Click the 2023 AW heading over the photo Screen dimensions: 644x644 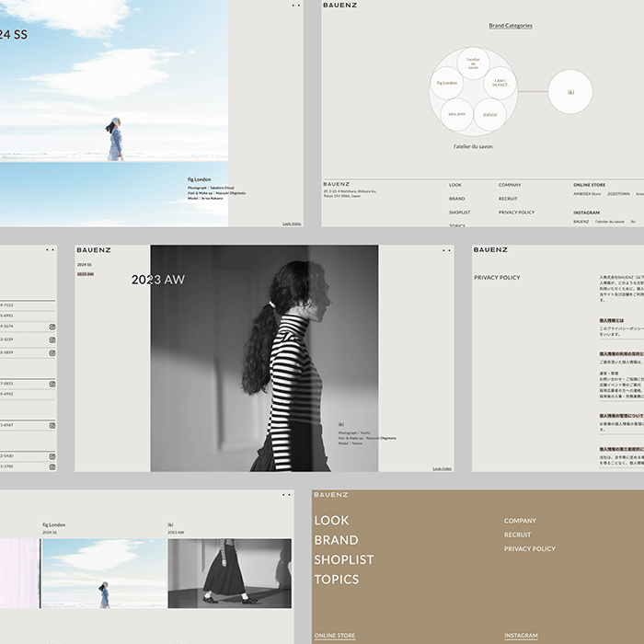coord(158,280)
